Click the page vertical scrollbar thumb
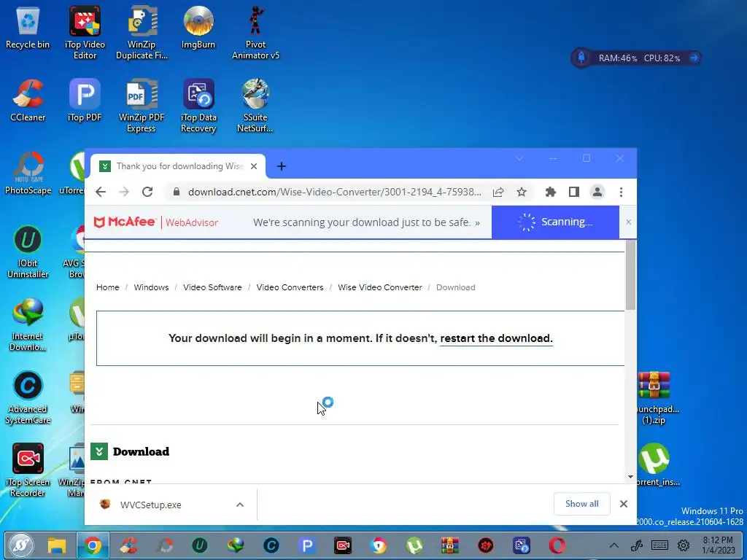The height and width of the screenshot is (560, 747). click(630, 275)
